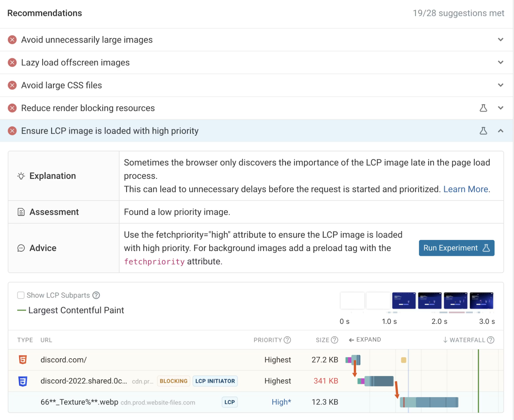Click the flask icon on "Reduce render blocking resources"
The image size is (514, 420).
(483, 108)
